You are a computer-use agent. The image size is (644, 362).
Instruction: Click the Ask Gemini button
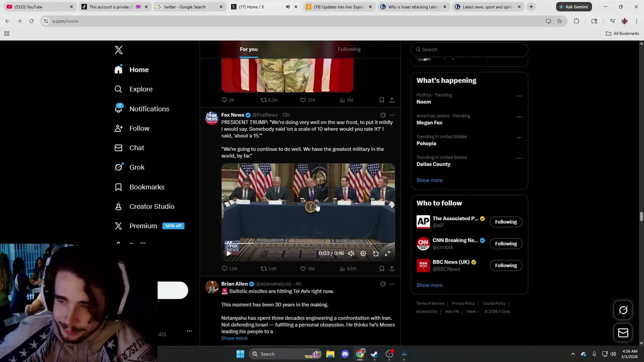pos(573,7)
